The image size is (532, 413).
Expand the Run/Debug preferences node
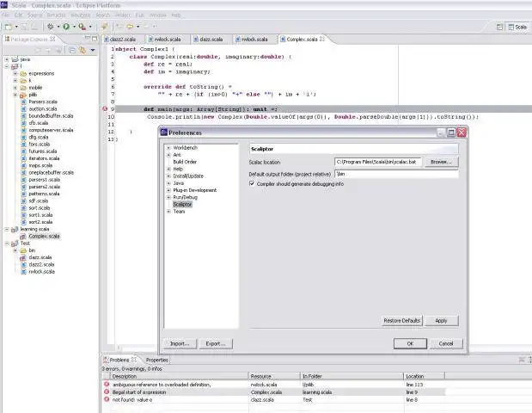pos(168,197)
